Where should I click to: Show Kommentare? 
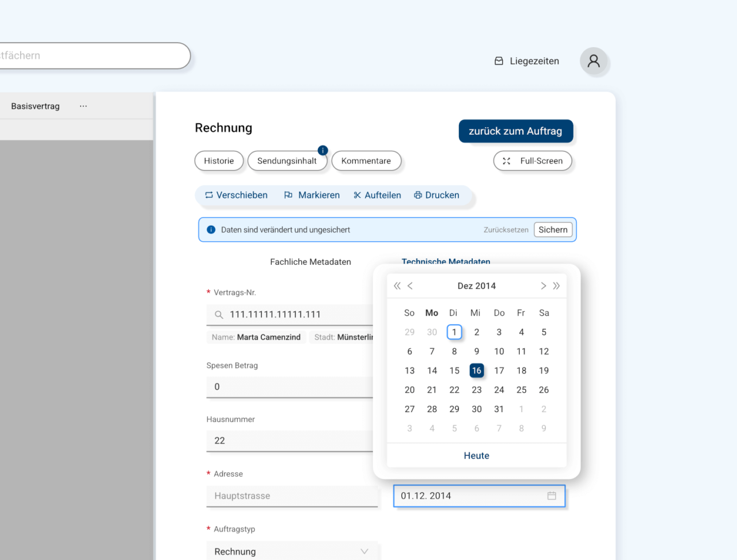point(366,161)
